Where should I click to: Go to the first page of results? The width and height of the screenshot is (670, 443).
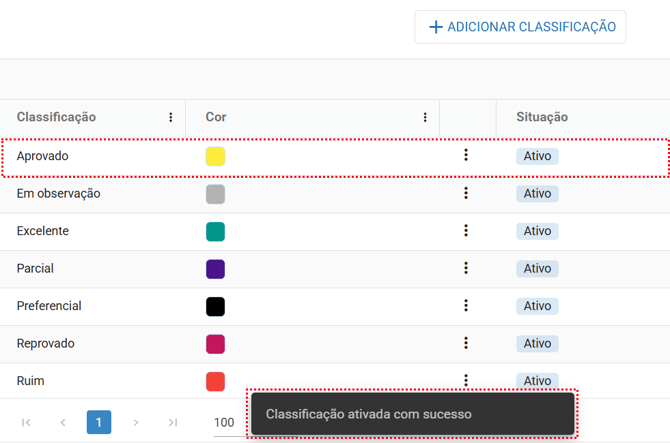(x=26, y=422)
